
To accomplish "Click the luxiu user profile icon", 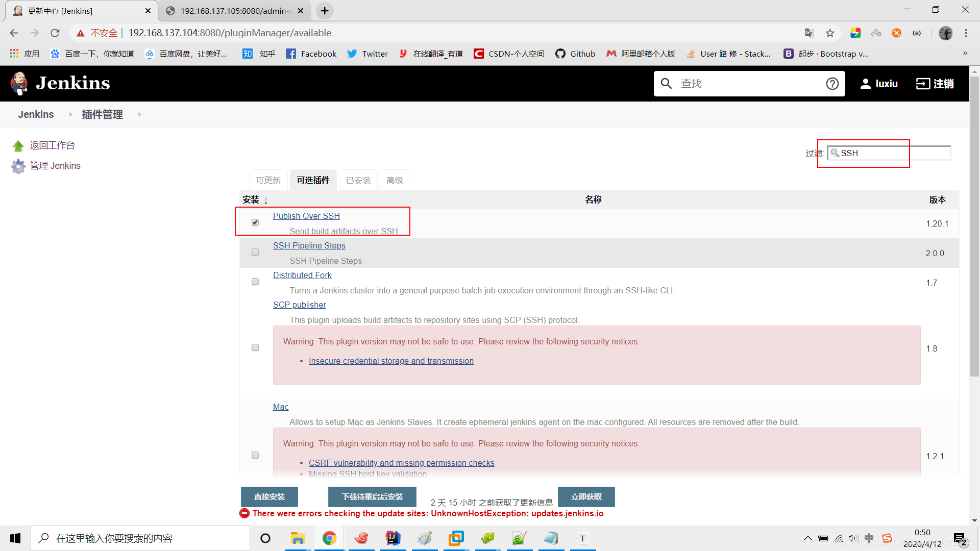I will (x=865, y=84).
